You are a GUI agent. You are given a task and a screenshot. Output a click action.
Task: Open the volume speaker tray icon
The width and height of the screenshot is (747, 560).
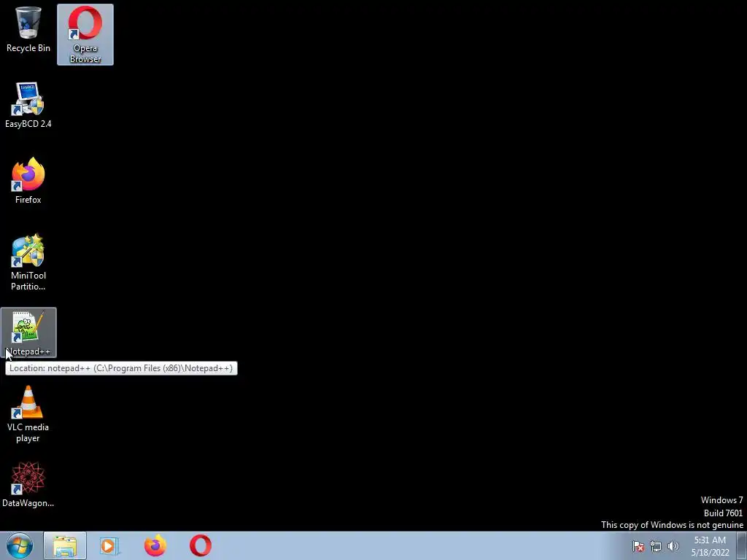pos(673,546)
